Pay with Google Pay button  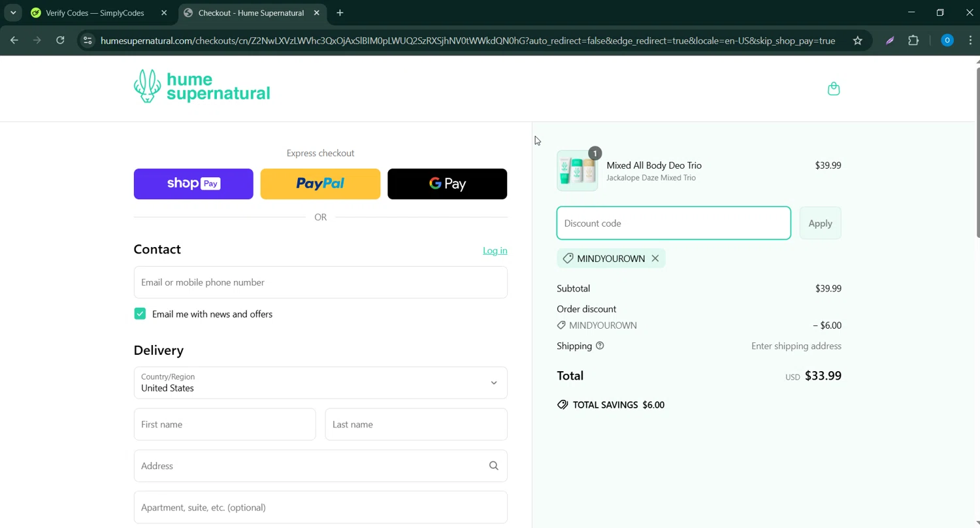(447, 184)
